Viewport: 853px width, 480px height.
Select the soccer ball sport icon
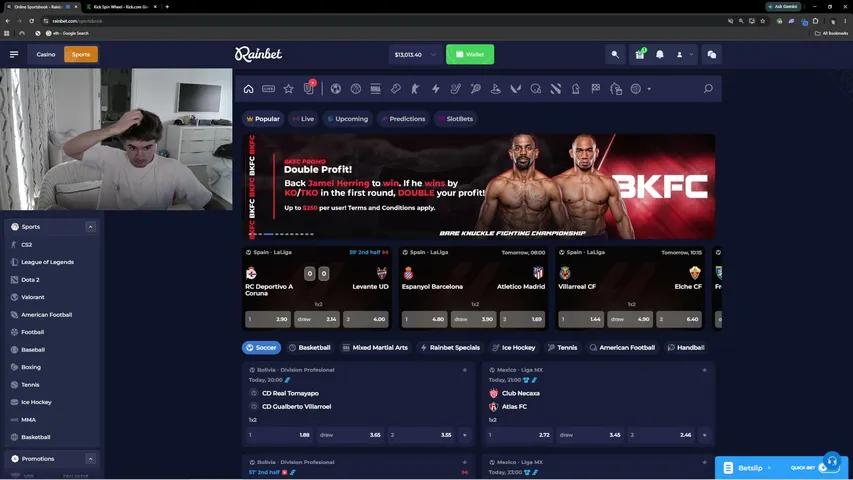tap(336, 89)
